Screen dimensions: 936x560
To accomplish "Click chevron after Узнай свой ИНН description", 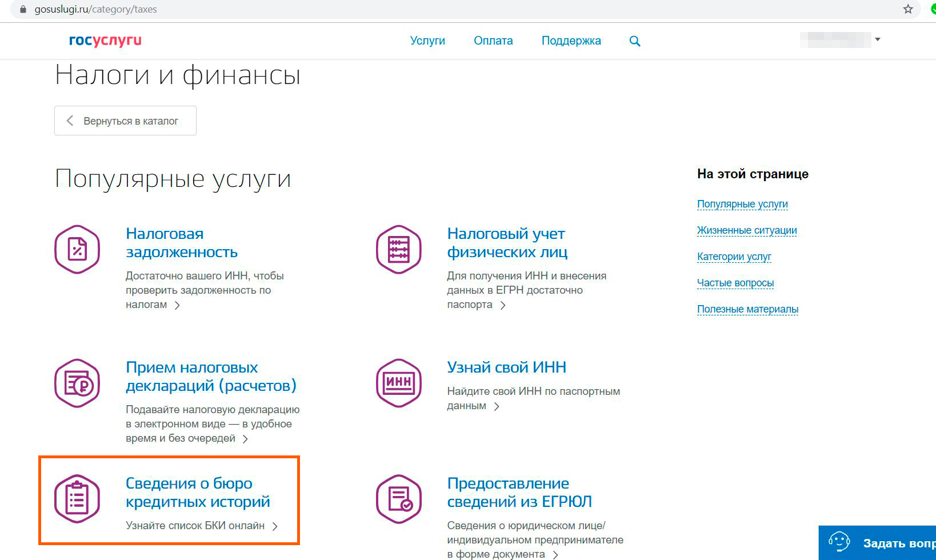I will (x=497, y=406).
